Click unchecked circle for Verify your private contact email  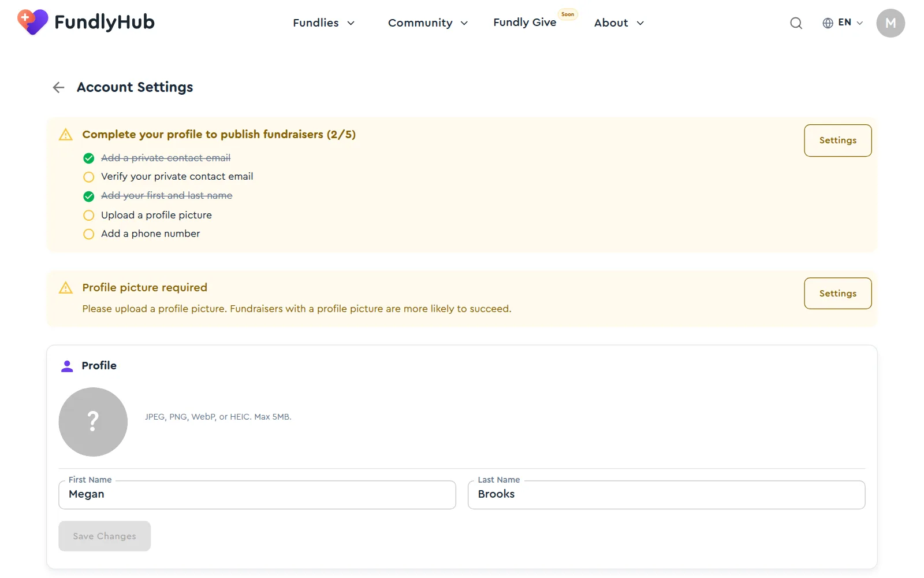pyautogui.click(x=88, y=177)
